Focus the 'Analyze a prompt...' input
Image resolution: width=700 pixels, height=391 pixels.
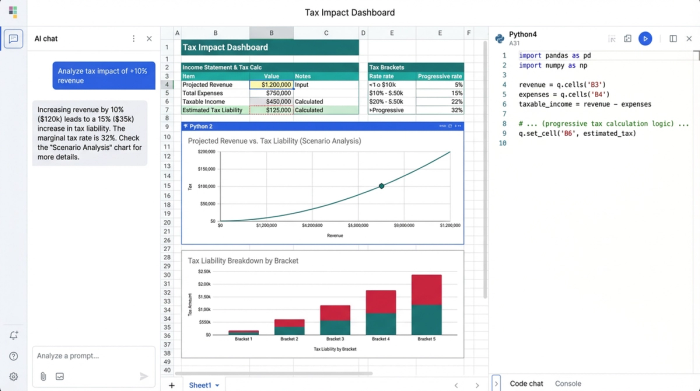click(x=93, y=356)
